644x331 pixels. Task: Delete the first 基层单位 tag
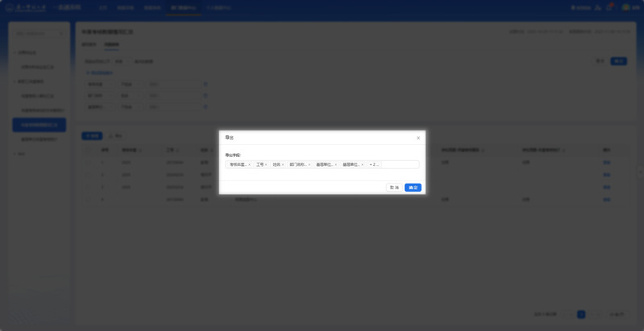(x=335, y=164)
